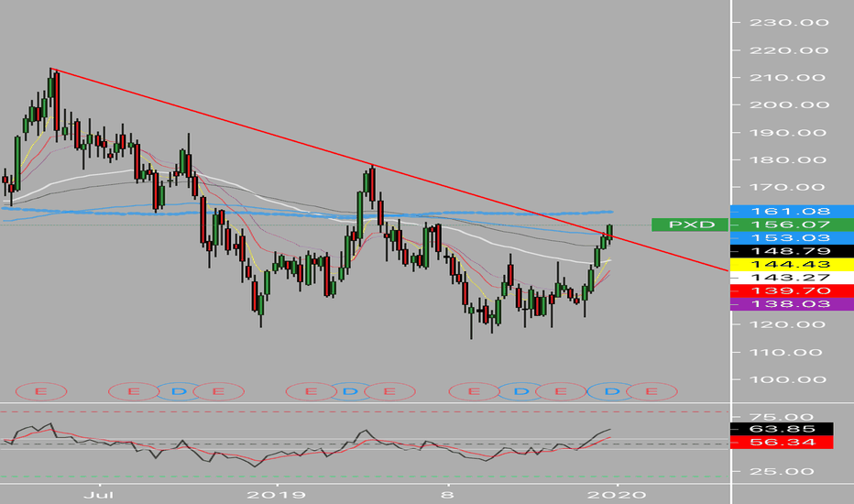Click the 25.00 RSI axis tick
The height and width of the screenshot is (504, 854).
[782, 471]
